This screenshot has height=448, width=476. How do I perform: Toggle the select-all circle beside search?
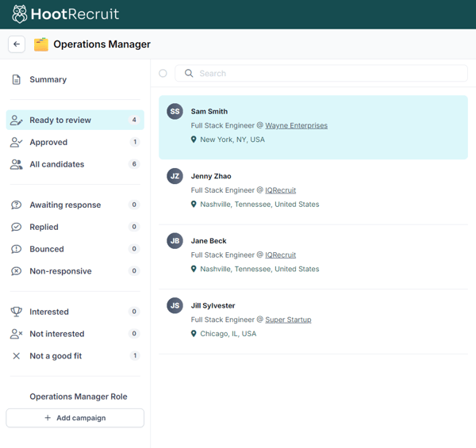coord(163,74)
